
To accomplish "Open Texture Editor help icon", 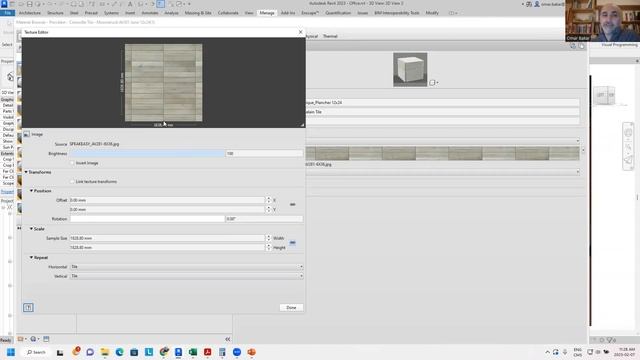I will tap(28, 307).
